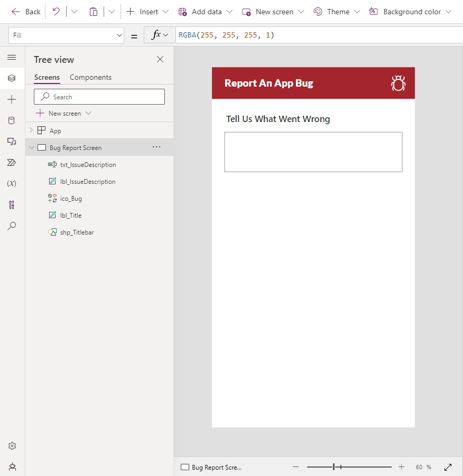Switch to the Components tab
This screenshot has height=476, width=463.
tap(90, 77)
